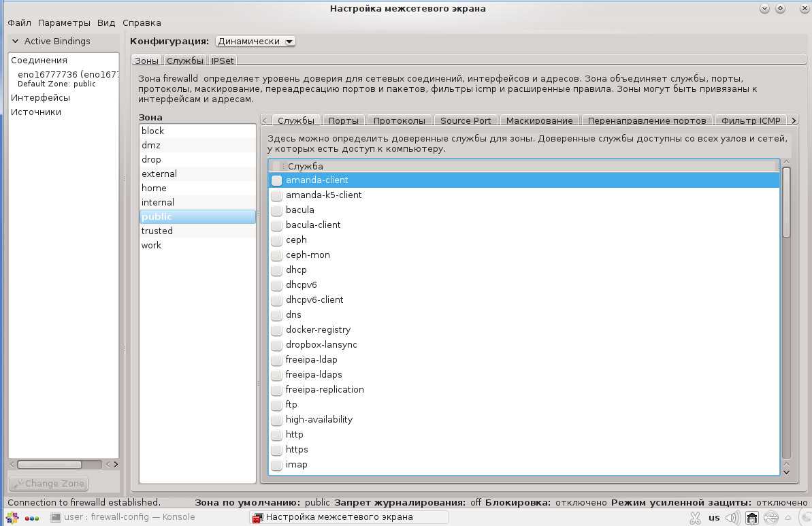Check the dhcpv6-client service
The image size is (812, 526).
[277, 300]
